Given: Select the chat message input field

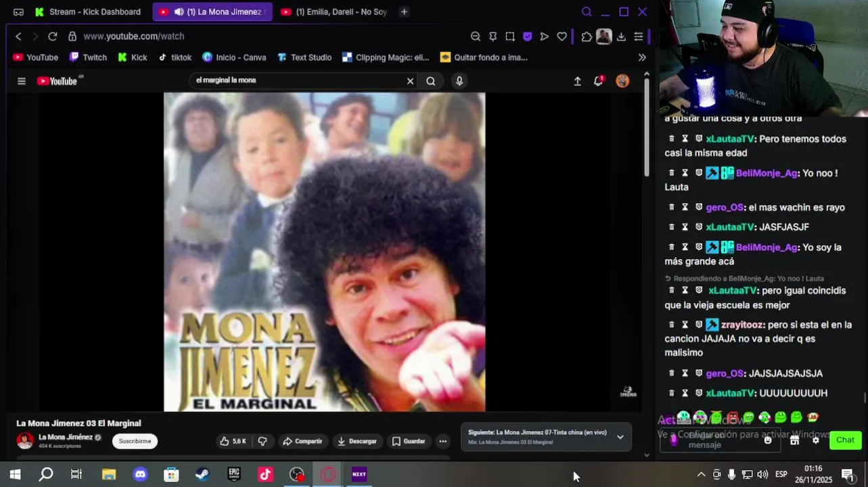Looking at the screenshot, I should tap(721, 440).
